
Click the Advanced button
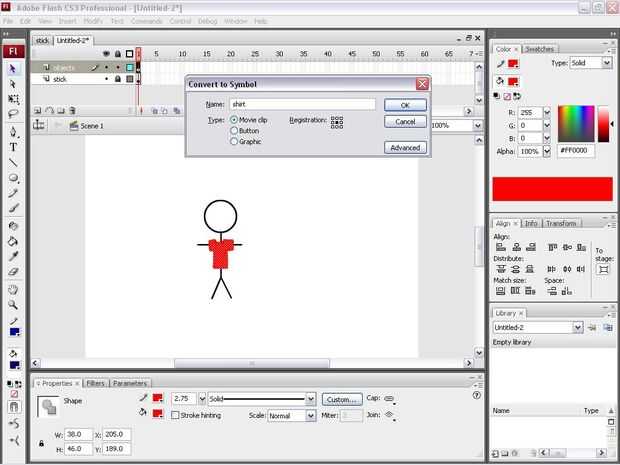pos(405,147)
